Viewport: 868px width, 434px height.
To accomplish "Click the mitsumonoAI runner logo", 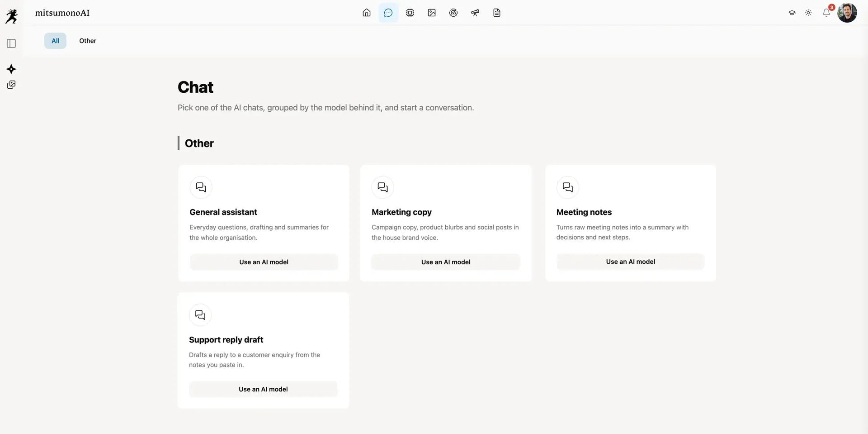I will point(12,16).
